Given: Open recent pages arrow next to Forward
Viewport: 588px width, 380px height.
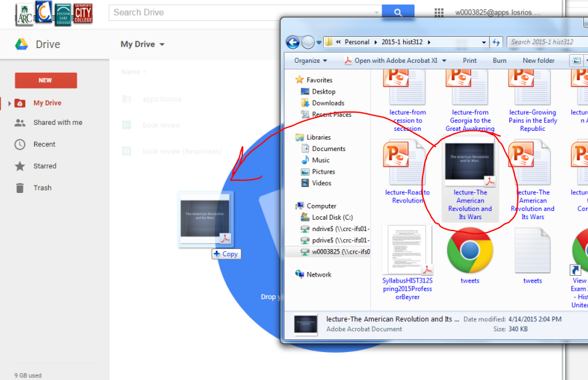Looking at the screenshot, I should pos(319,42).
